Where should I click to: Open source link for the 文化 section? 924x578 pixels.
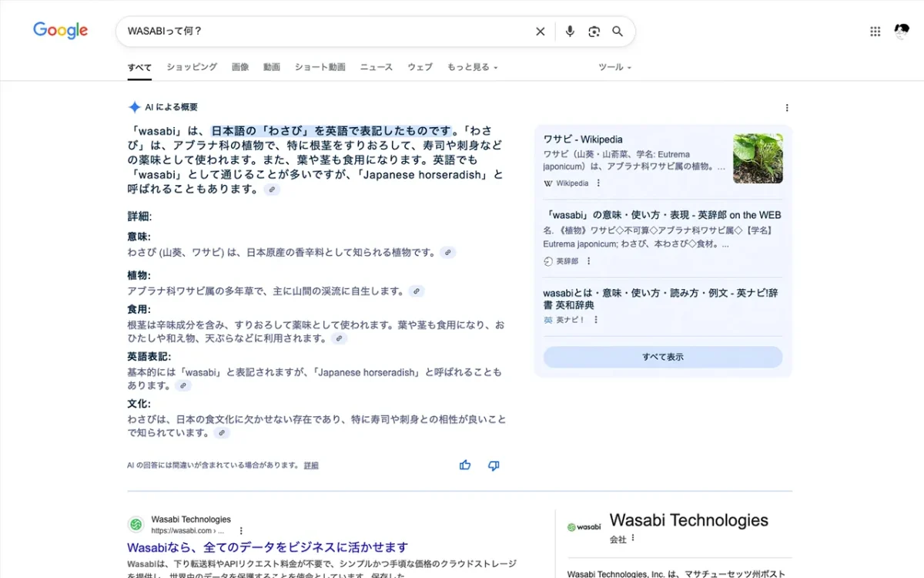pyautogui.click(x=222, y=433)
